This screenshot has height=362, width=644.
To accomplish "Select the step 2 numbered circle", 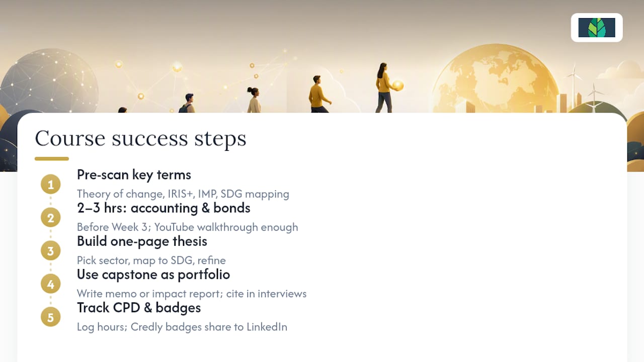I will click(50, 218).
